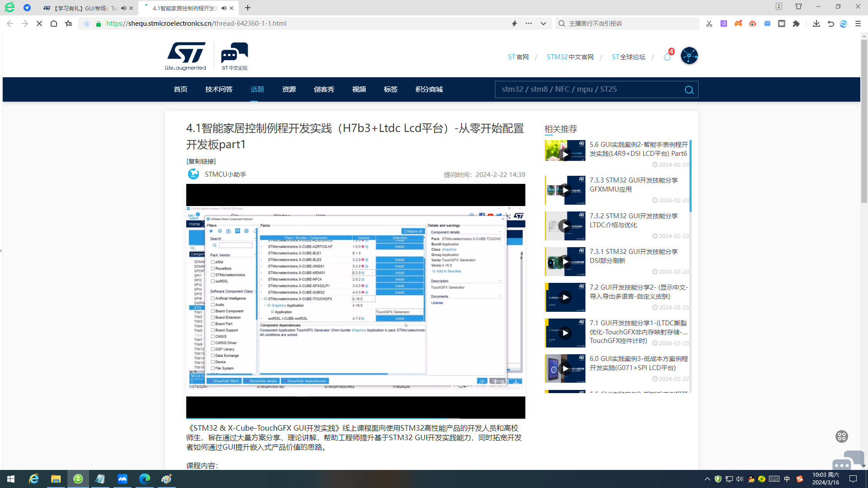Open the browser downloads icon
Viewport: 868px width, 488px height.
(x=816, y=23)
